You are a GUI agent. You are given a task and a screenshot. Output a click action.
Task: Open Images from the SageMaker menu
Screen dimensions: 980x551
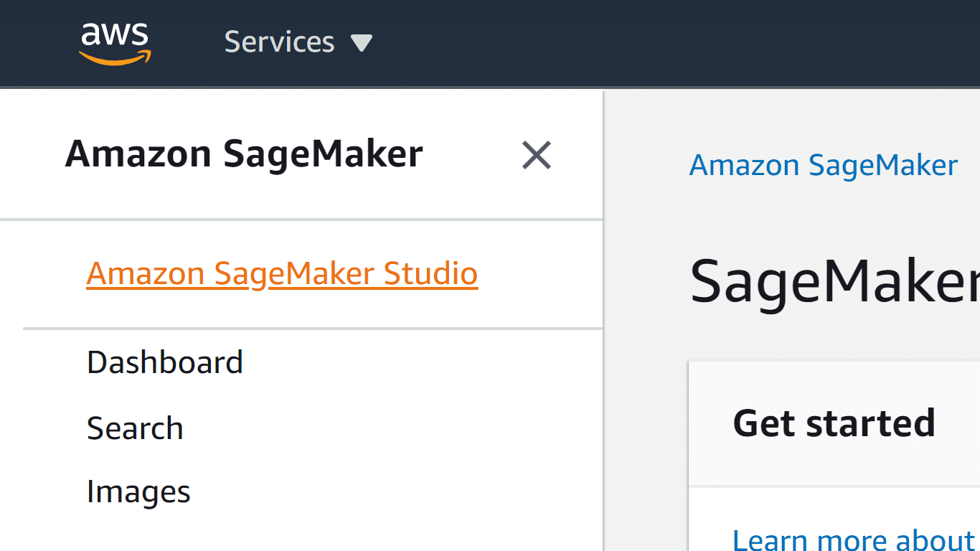click(138, 491)
